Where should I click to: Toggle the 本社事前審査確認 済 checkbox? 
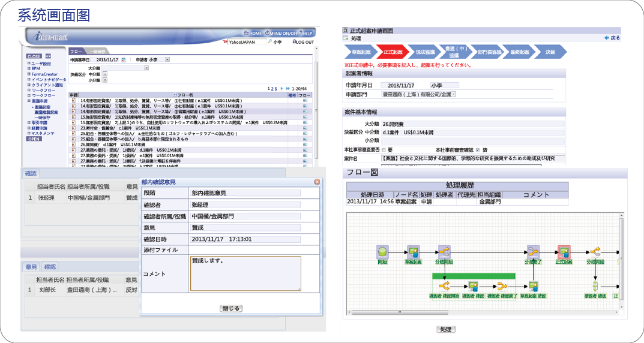click(x=478, y=149)
